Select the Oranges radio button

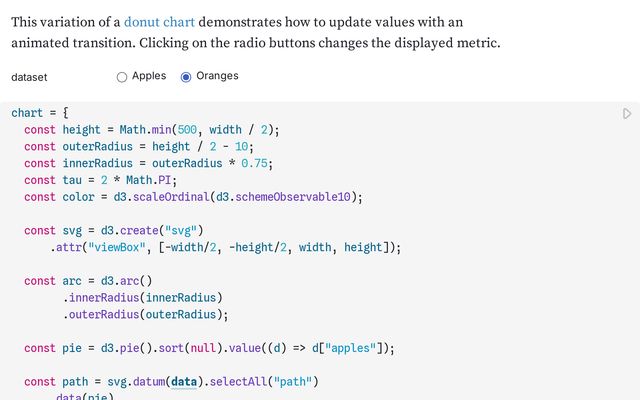click(186, 77)
